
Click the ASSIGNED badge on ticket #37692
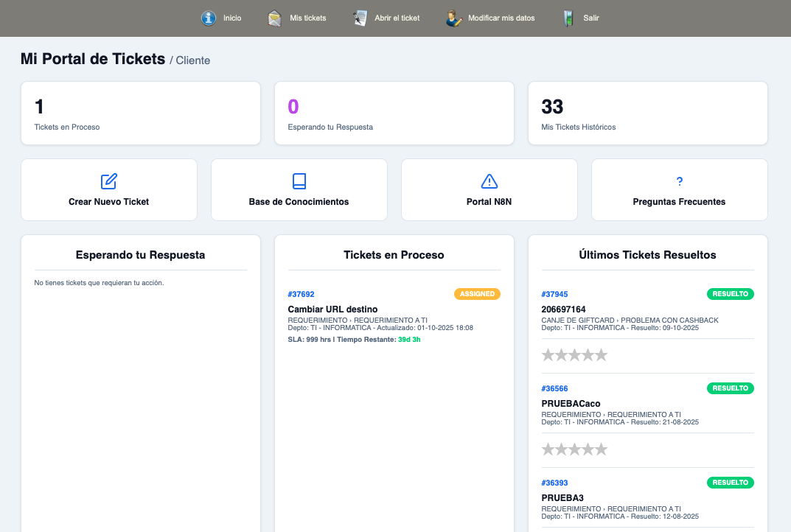click(x=477, y=293)
